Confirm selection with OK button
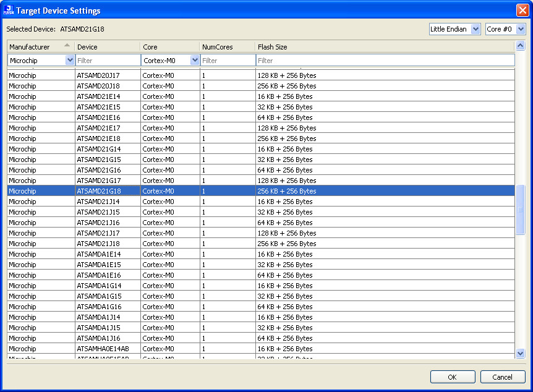The width and height of the screenshot is (533, 392). 453,377
